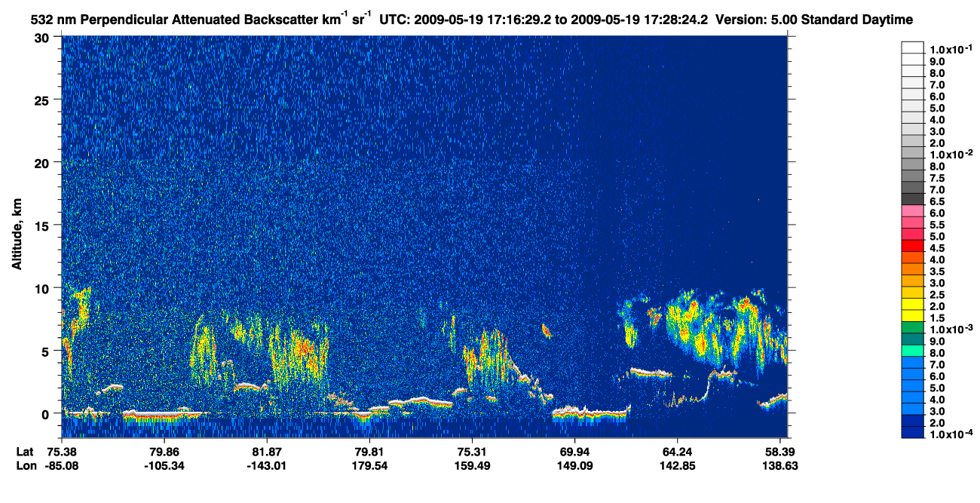Select latitude value 75.38
This screenshot has height=503, width=980.
click(62, 452)
